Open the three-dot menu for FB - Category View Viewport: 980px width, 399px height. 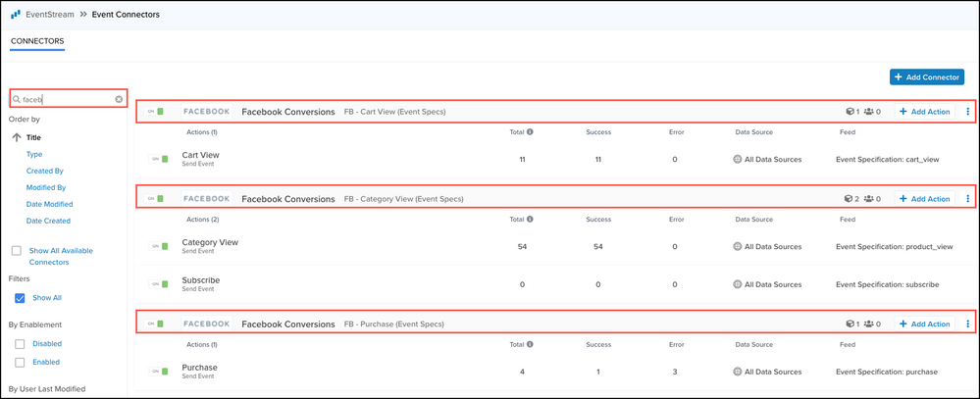(968, 199)
